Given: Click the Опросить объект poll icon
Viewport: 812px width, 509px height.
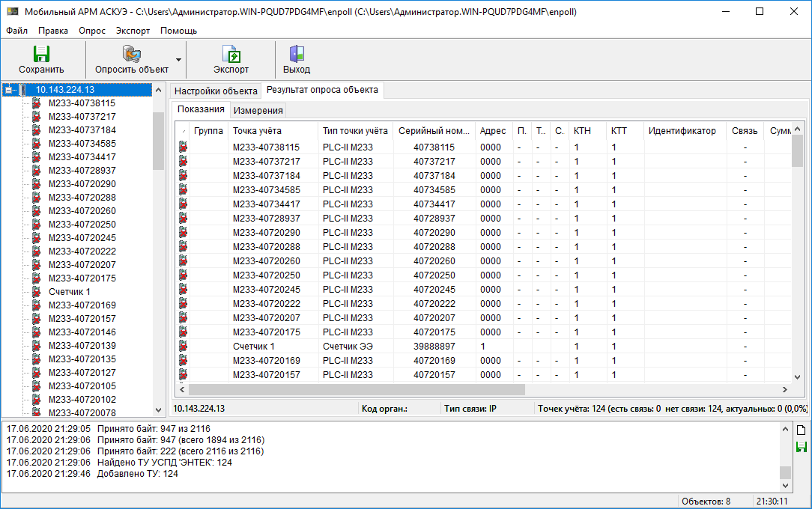Looking at the screenshot, I should tap(132, 54).
